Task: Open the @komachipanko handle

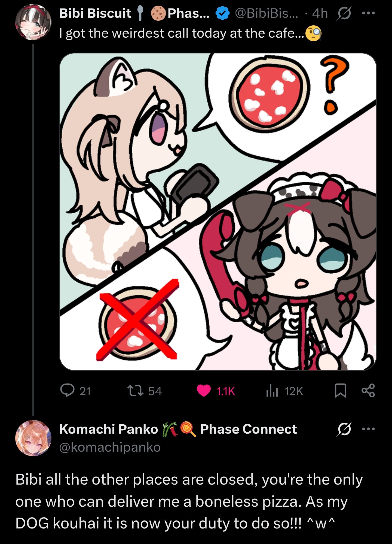Action: pyautogui.click(x=110, y=447)
